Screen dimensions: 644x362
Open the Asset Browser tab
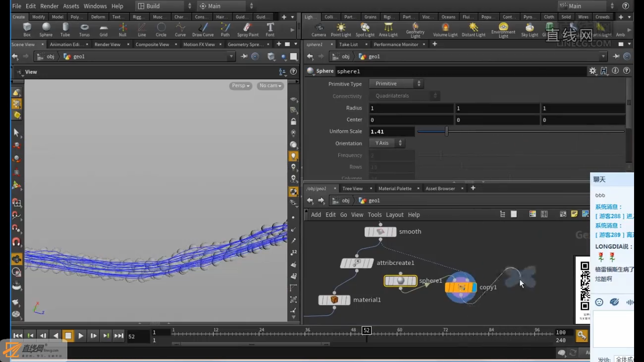coord(440,188)
